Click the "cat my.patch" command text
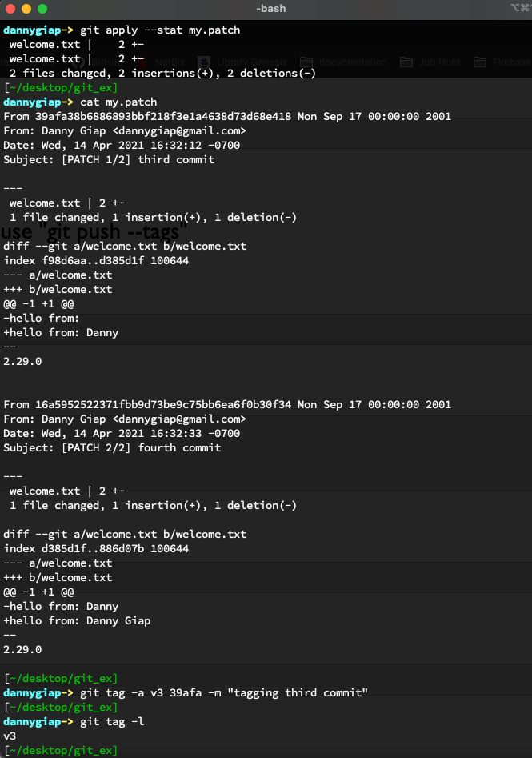The height and width of the screenshot is (758, 532). click(x=118, y=102)
